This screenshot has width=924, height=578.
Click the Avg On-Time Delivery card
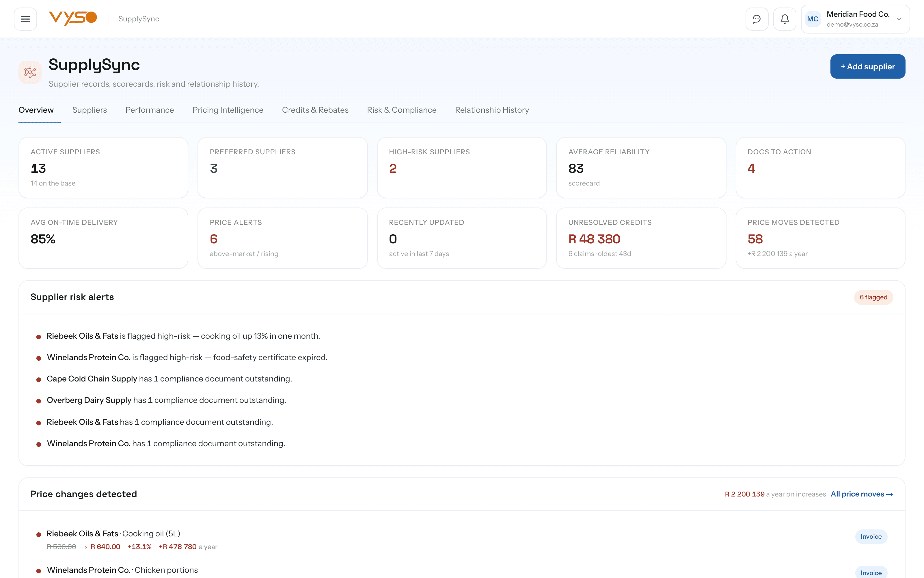[103, 238]
